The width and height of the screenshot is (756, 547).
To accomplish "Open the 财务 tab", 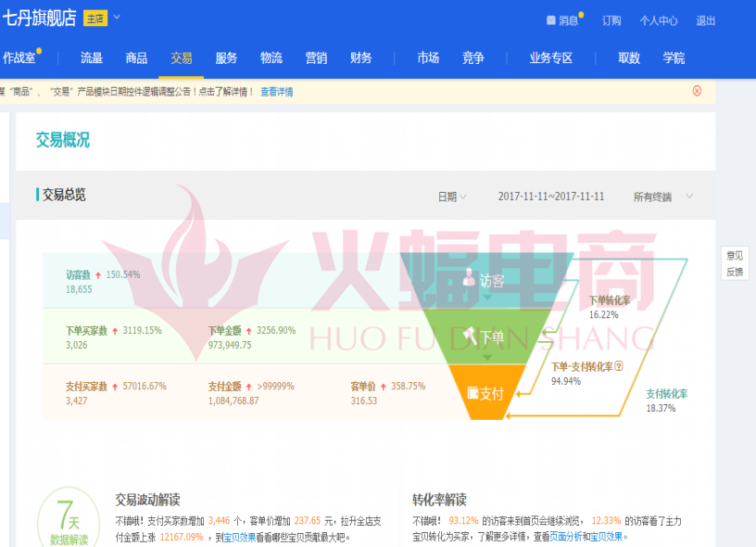I will [360, 57].
